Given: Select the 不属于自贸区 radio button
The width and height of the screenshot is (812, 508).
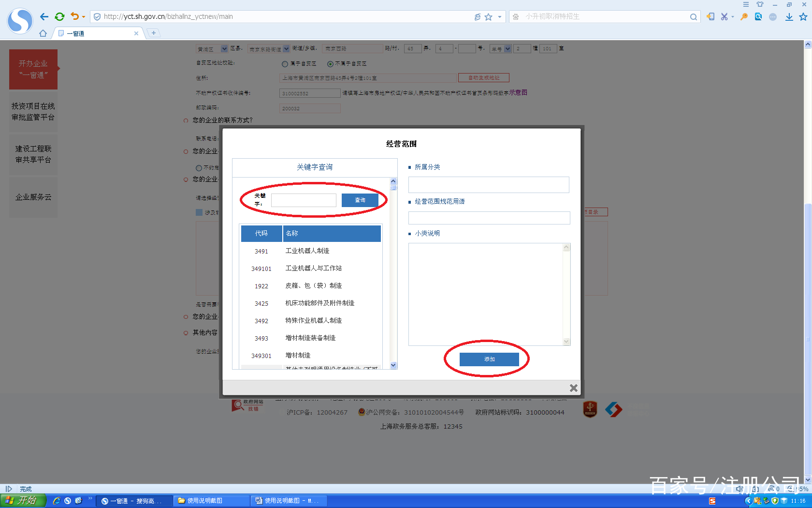Looking at the screenshot, I should coord(330,63).
